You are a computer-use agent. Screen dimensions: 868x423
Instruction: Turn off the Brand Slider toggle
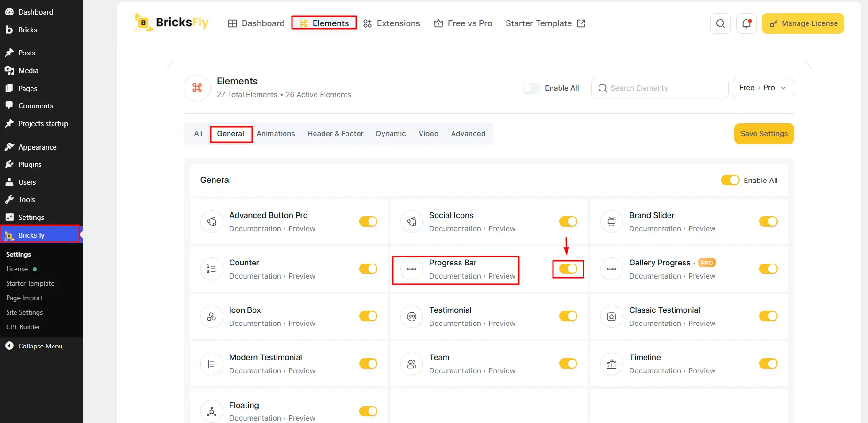coord(768,221)
